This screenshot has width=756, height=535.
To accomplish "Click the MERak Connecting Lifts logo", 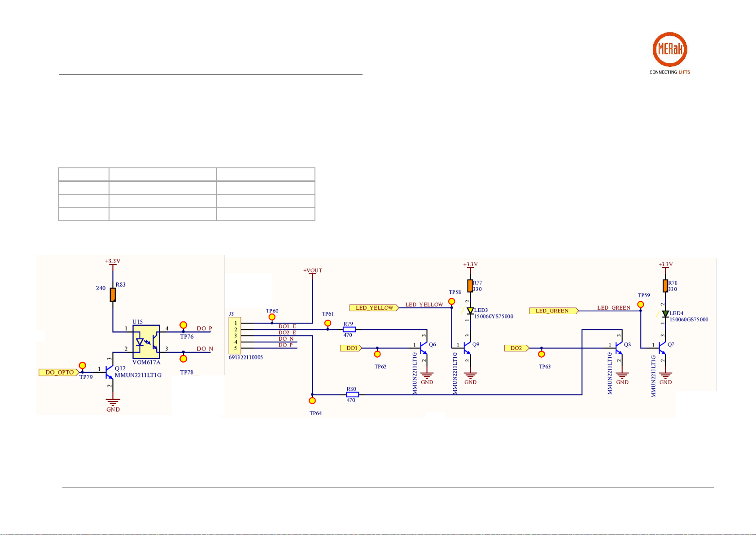I will pos(669,53).
